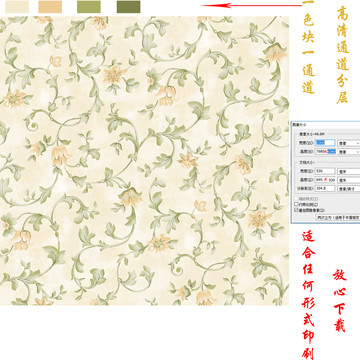Click the pixel width input field
Screen dimensions: 360x360
325,143
